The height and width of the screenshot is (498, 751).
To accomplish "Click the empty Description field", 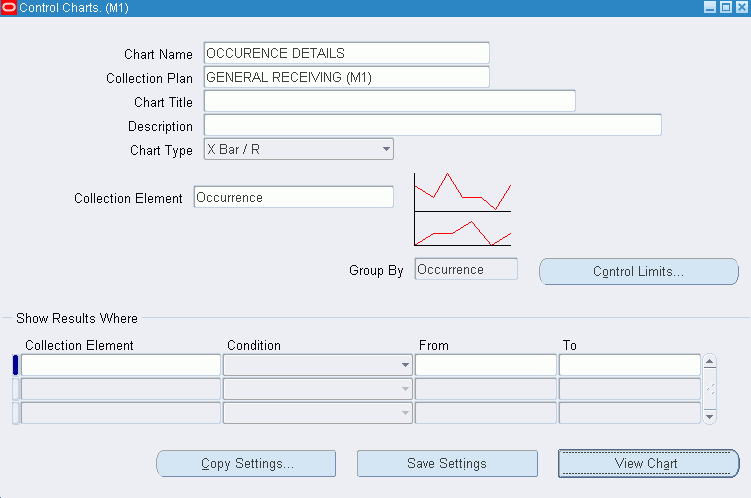I will coord(433,125).
